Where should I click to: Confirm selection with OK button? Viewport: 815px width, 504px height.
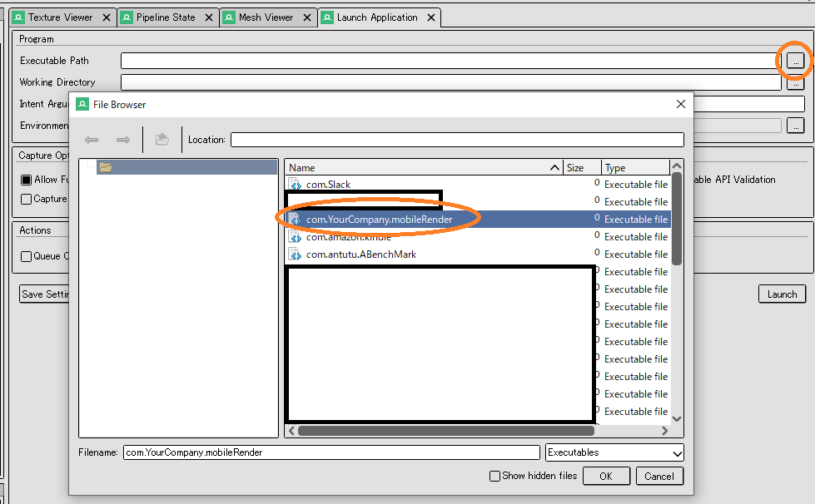click(x=606, y=476)
